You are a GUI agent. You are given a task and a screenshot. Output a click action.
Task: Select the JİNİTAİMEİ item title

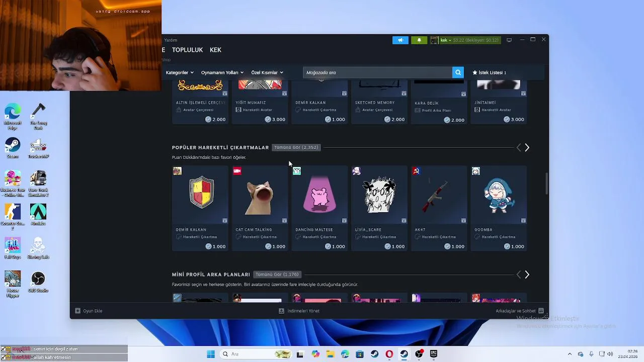(x=485, y=103)
